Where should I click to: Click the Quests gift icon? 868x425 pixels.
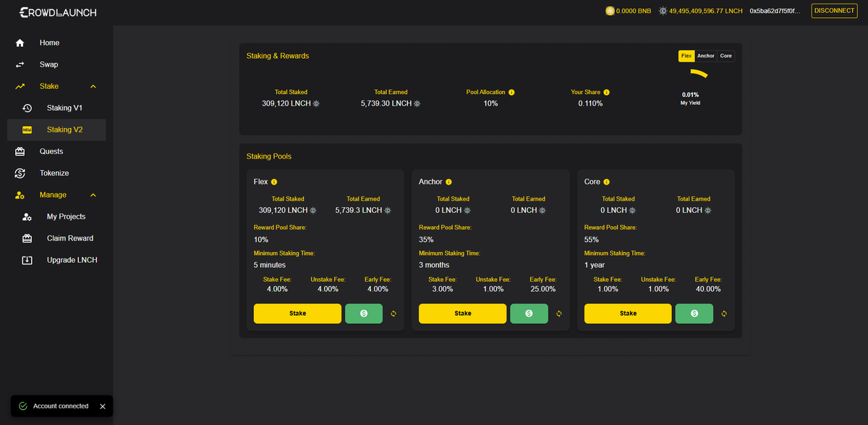20,151
